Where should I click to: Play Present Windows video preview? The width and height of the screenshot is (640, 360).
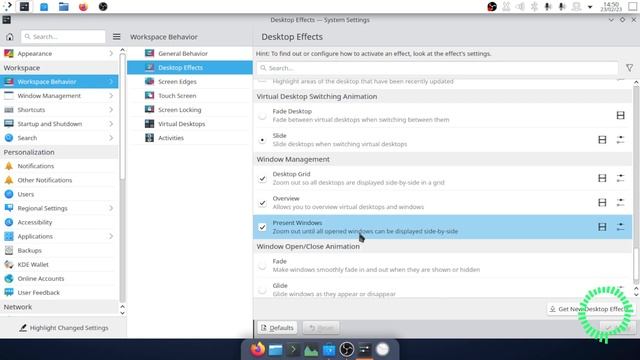point(602,227)
